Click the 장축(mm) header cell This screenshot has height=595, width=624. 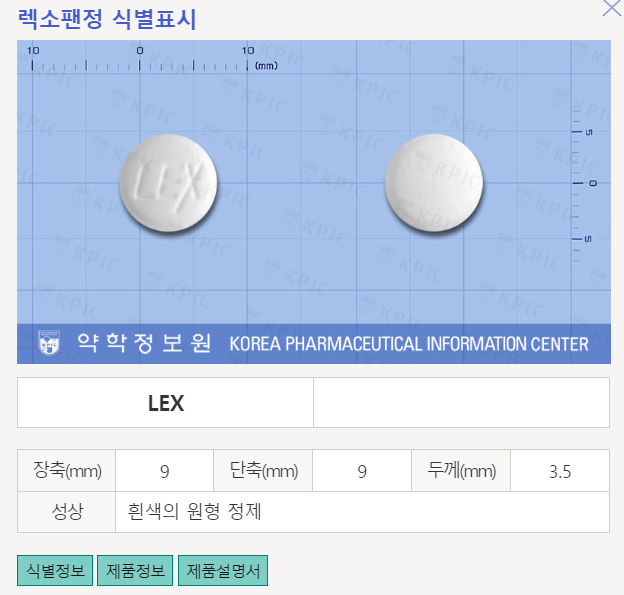click(x=66, y=471)
